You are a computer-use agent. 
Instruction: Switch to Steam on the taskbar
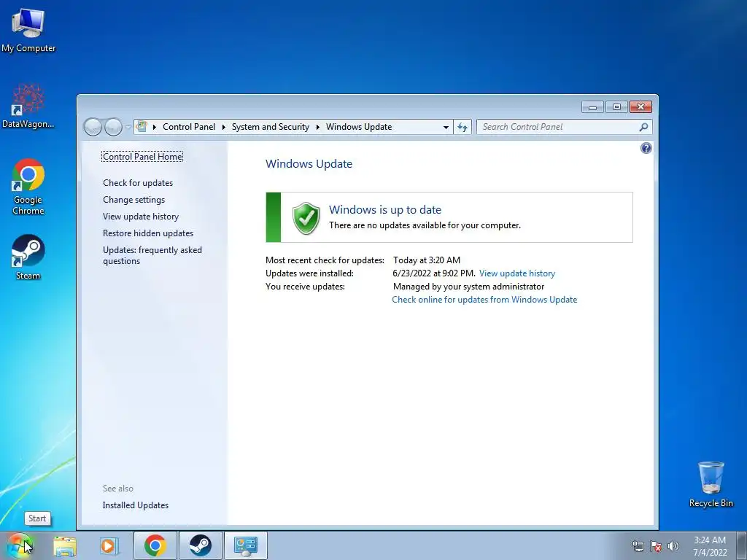pyautogui.click(x=201, y=545)
